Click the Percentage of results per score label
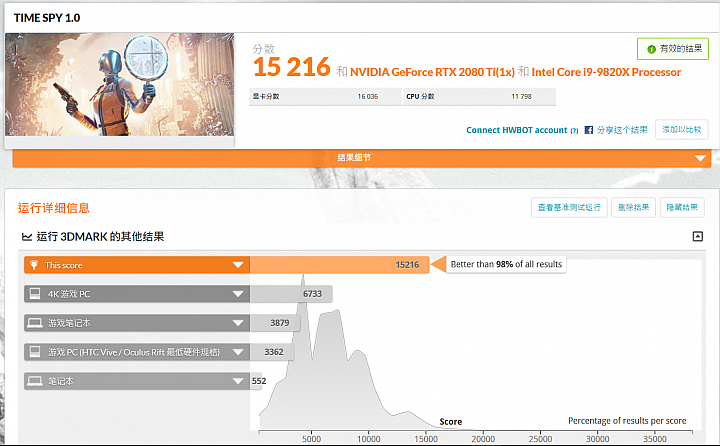Screen dimensions: 720x446 [x=627, y=421]
